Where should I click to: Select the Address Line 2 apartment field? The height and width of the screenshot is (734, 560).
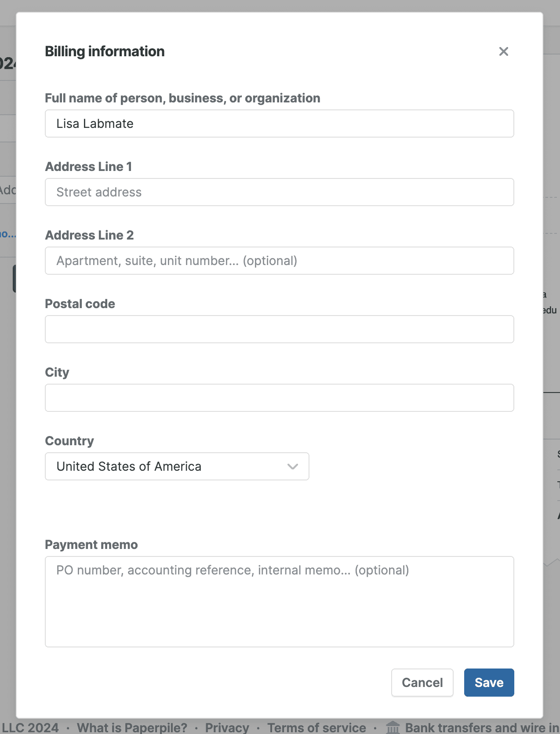(279, 261)
